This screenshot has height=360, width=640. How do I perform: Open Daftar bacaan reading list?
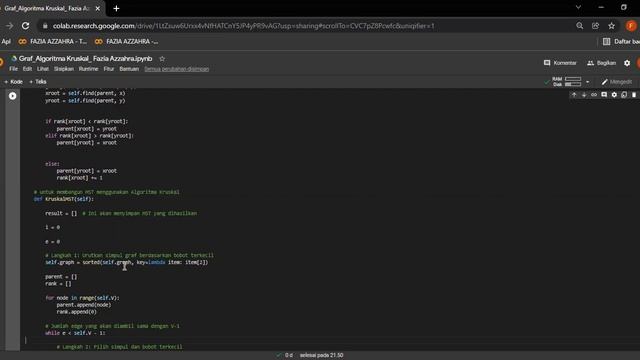coord(621,42)
